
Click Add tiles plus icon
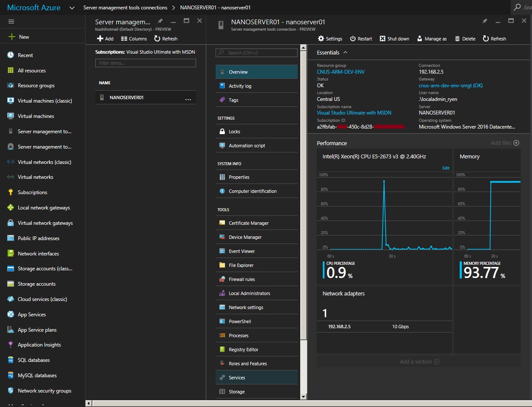click(x=516, y=143)
